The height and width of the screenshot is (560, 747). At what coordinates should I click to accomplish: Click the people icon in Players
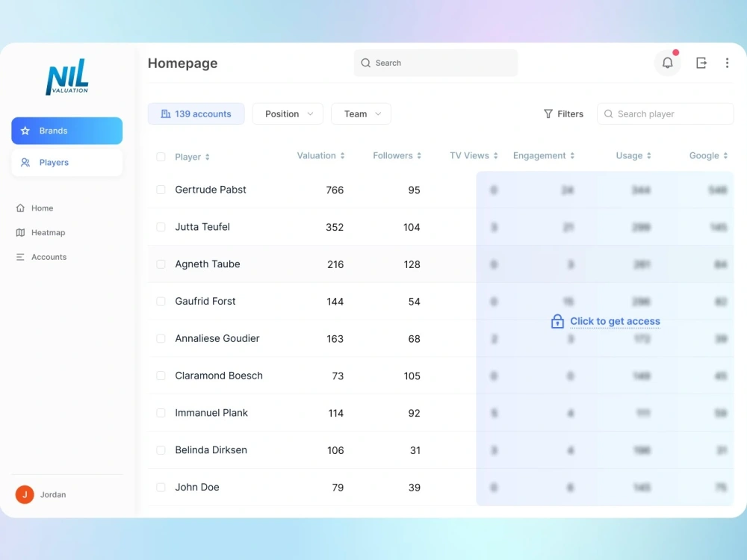pyautogui.click(x=25, y=162)
